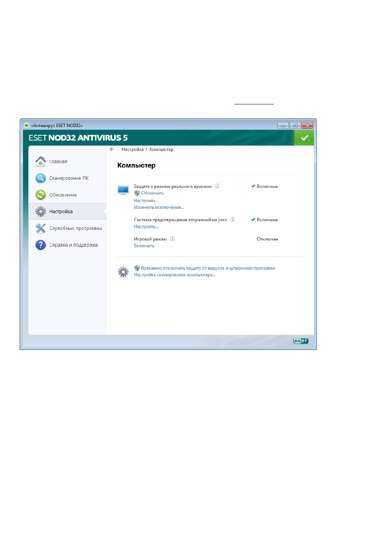Image resolution: width=392 pixels, height=555 pixels.
Task: Open the Сканирование ПК section
Action: 69,178
